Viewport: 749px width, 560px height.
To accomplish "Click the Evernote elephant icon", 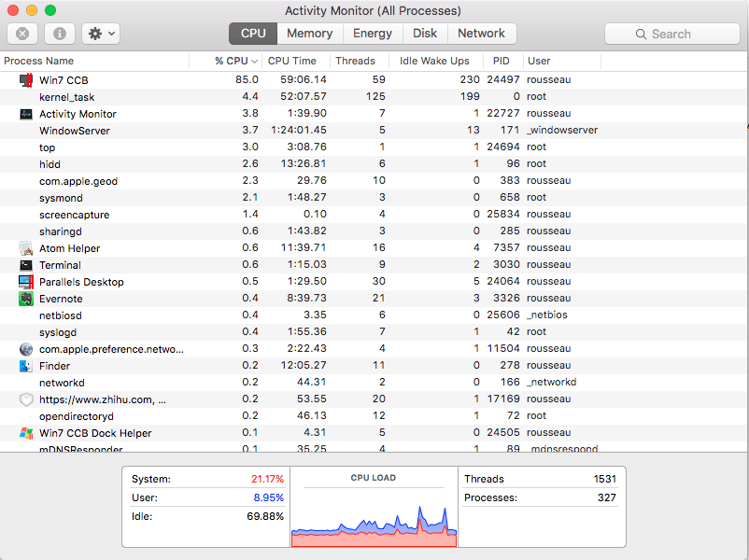I will click(x=26, y=299).
